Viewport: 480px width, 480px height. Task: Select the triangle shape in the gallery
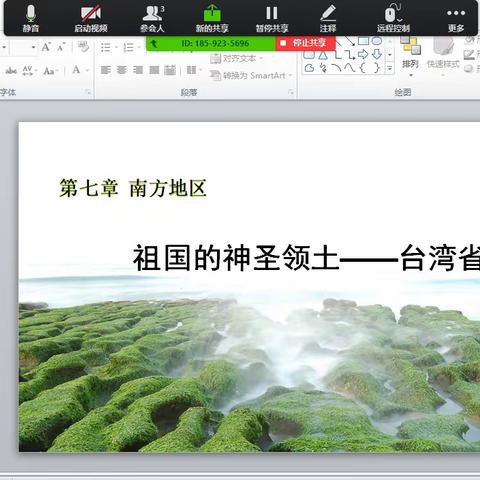point(323,55)
